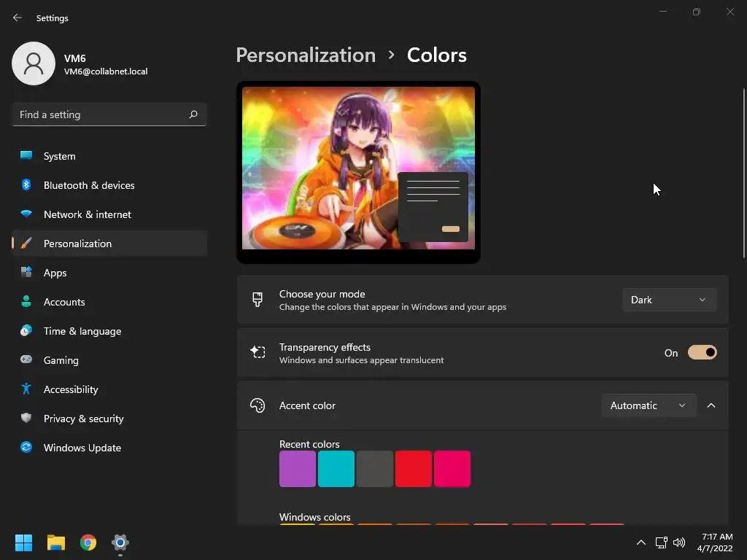Pick the purple recent color
This screenshot has height=560, width=747.
coord(298,469)
